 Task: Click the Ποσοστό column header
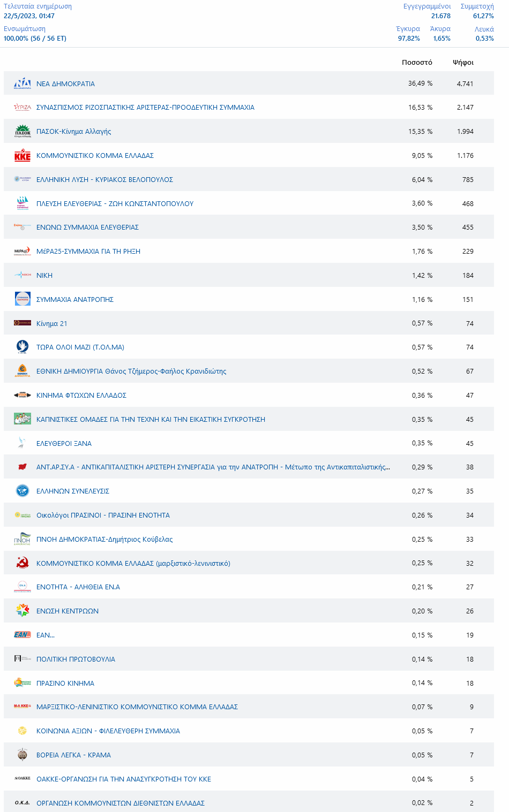tap(417, 63)
